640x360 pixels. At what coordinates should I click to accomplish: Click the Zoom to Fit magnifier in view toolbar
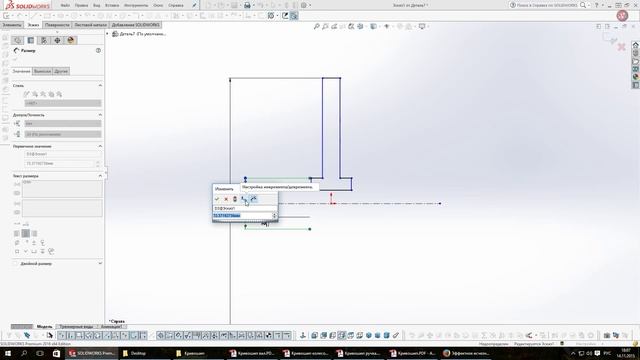coord(316,27)
